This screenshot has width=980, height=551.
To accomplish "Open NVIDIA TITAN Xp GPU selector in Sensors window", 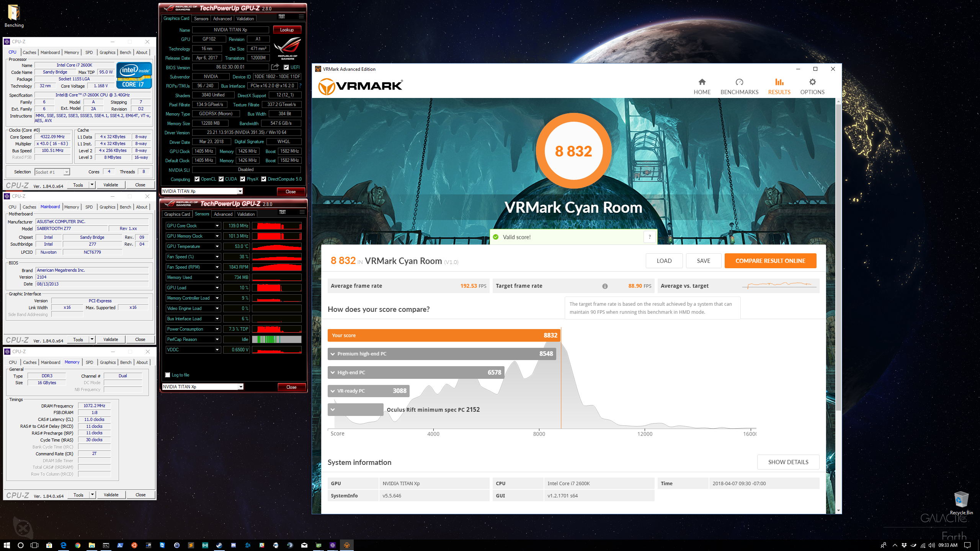I will coord(203,387).
